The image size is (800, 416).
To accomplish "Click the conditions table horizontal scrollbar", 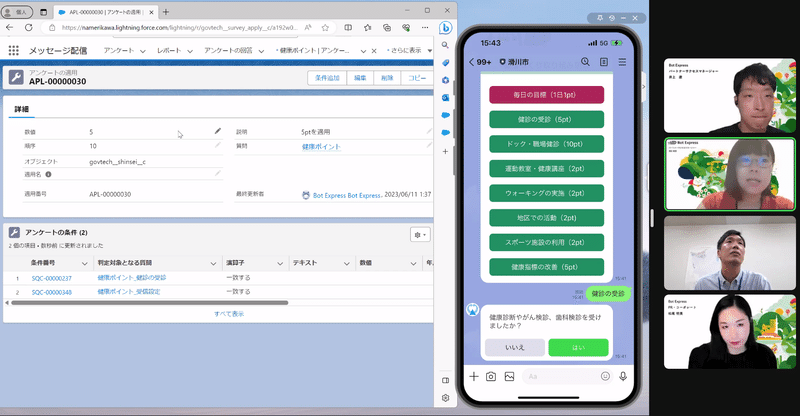I will pos(149,303).
